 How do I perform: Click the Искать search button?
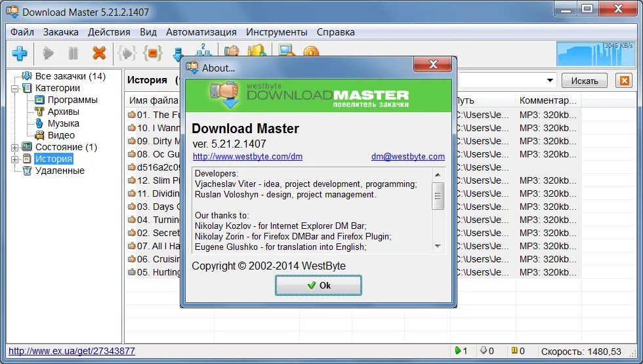(585, 81)
